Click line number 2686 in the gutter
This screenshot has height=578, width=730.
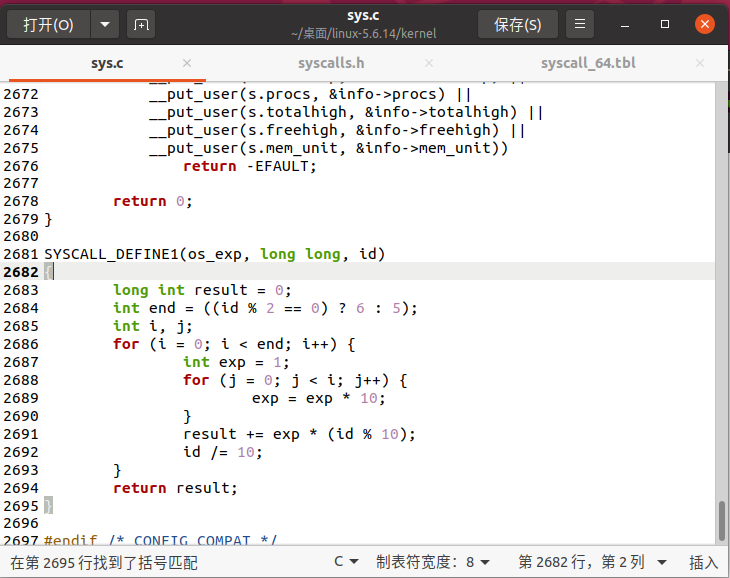(20, 344)
